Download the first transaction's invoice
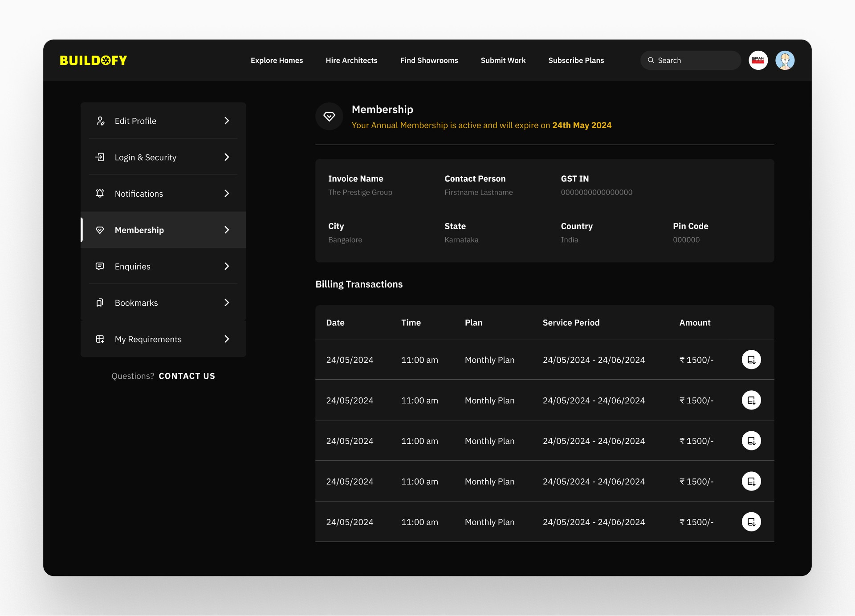The image size is (855, 616). click(x=751, y=360)
